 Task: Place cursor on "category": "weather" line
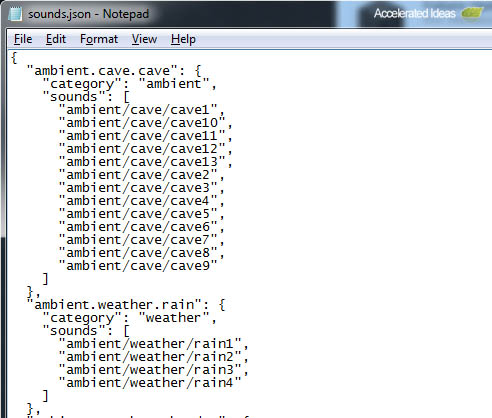[x=130, y=318]
